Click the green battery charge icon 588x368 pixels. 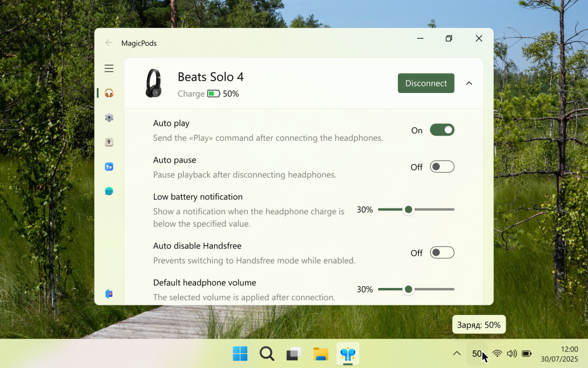tap(213, 93)
